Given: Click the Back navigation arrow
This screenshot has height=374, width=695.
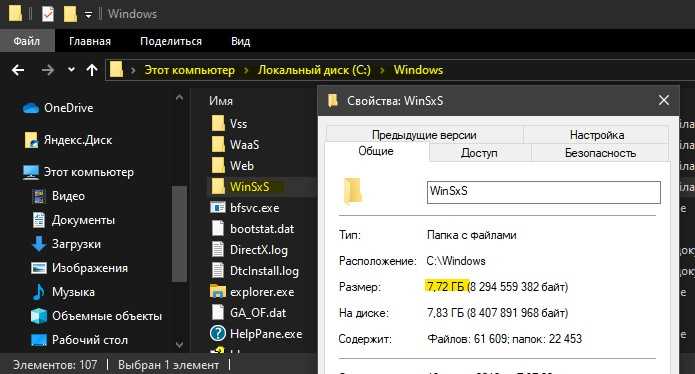Looking at the screenshot, I should (x=18, y=70).
